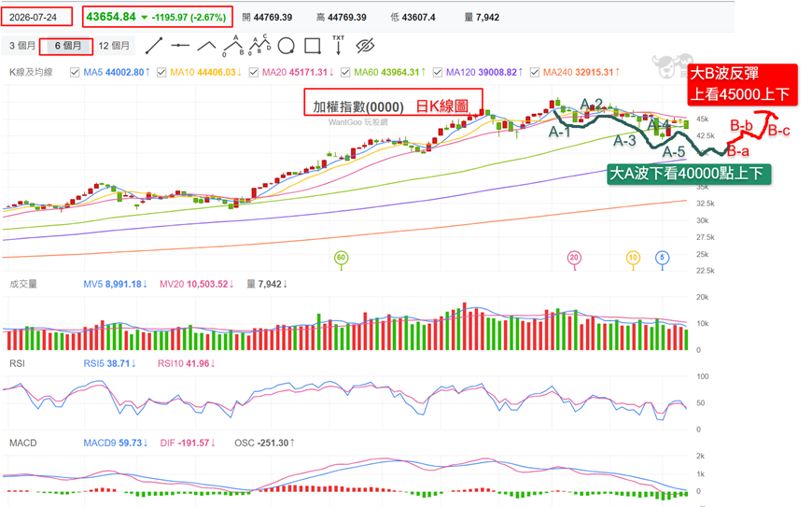
Task: Click the pink 20 marker on the chart
Action: click(x=574, y=258)
